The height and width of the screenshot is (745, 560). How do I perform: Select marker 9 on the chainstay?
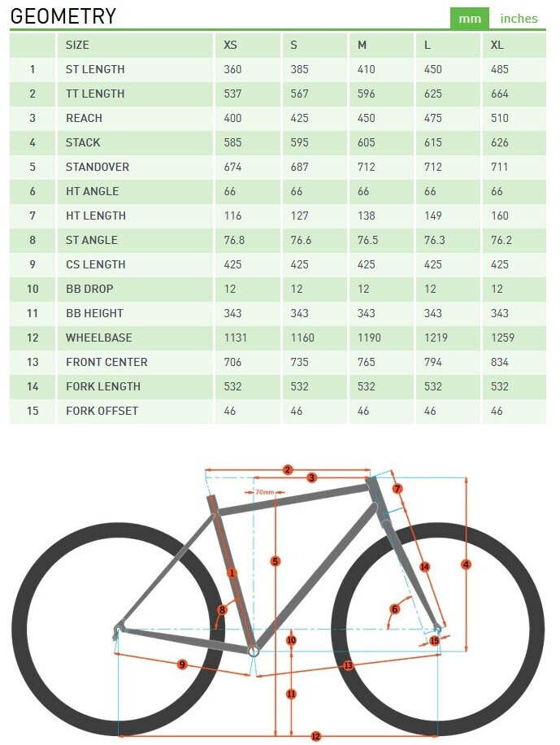pyautogui.click(x=182, y=664)
